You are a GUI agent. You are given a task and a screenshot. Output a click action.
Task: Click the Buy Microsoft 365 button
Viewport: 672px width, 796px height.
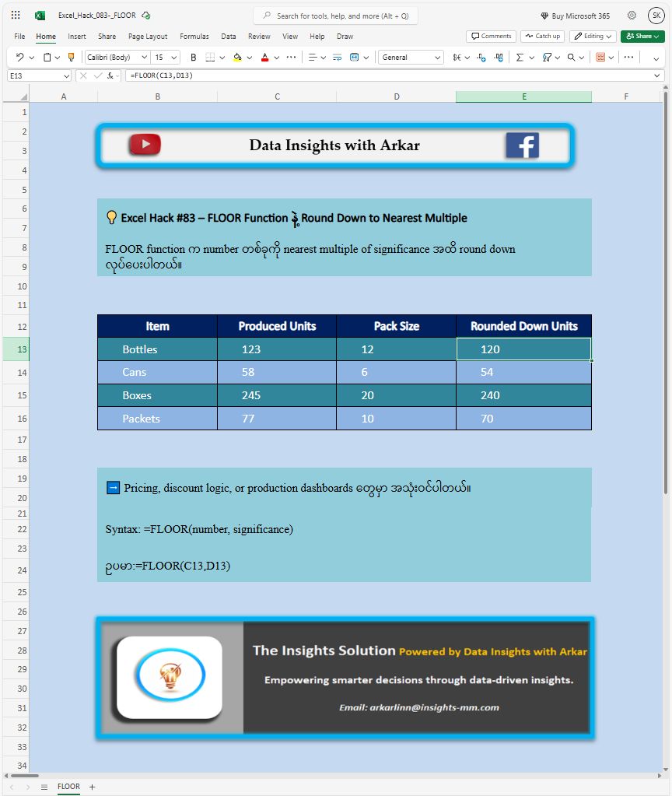[x=575, y=16]
